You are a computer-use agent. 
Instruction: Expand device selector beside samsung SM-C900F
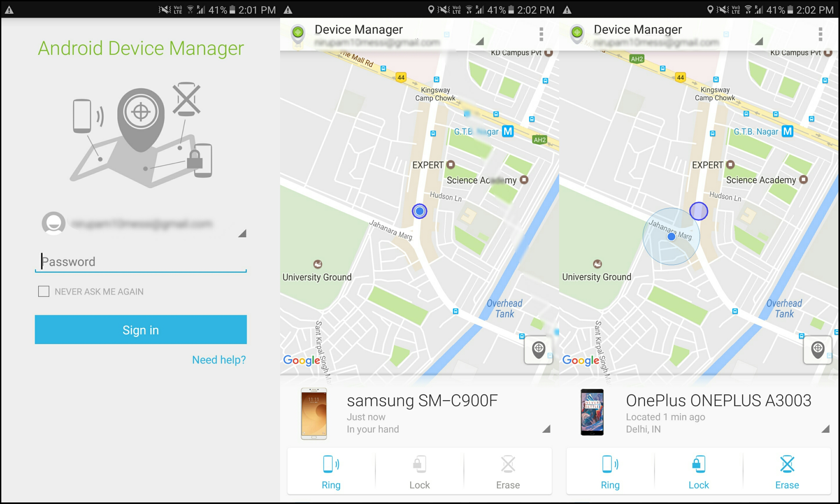546,429
